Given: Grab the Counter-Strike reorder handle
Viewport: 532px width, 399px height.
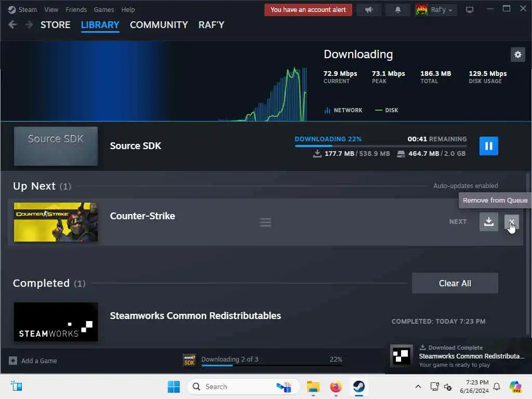Looking at the screenshot, I should coord(265,222).
